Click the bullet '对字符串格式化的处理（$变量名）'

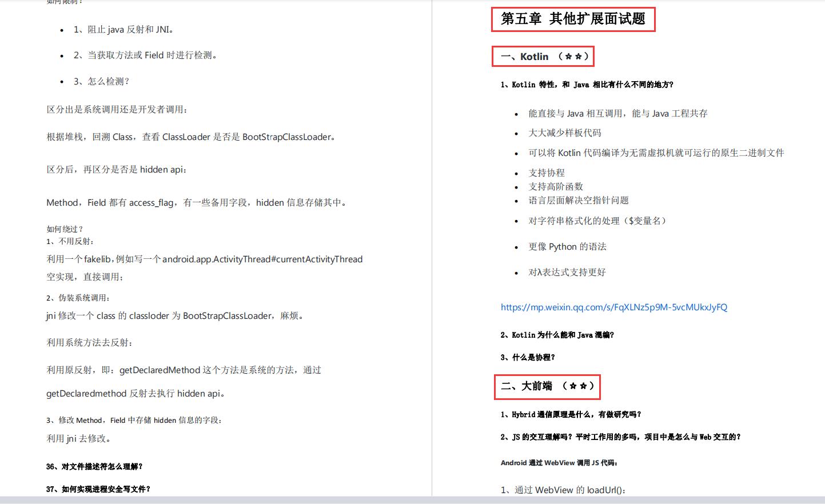tap(598, 221)
